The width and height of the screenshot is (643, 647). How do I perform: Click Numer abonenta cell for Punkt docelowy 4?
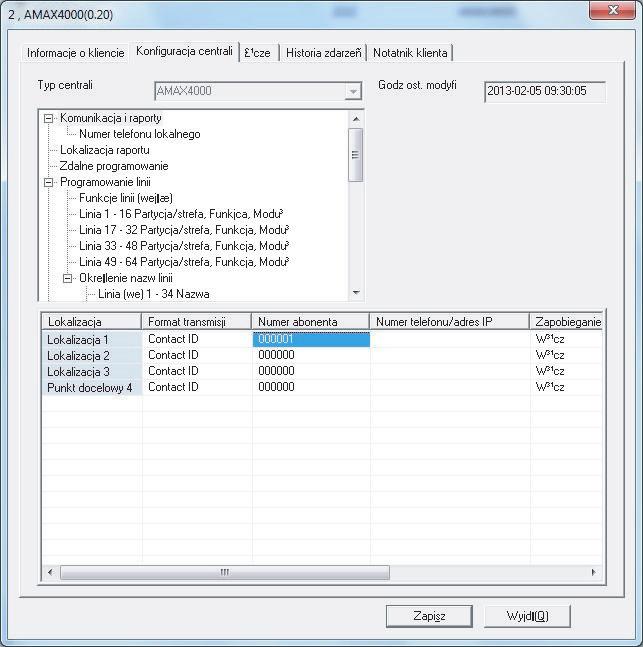pos(311,387)
